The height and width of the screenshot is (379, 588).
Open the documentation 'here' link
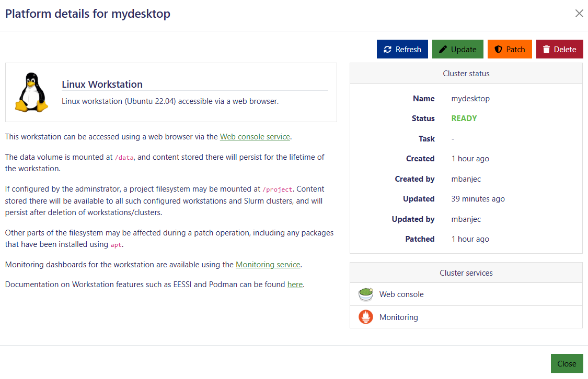click(295, 285)
